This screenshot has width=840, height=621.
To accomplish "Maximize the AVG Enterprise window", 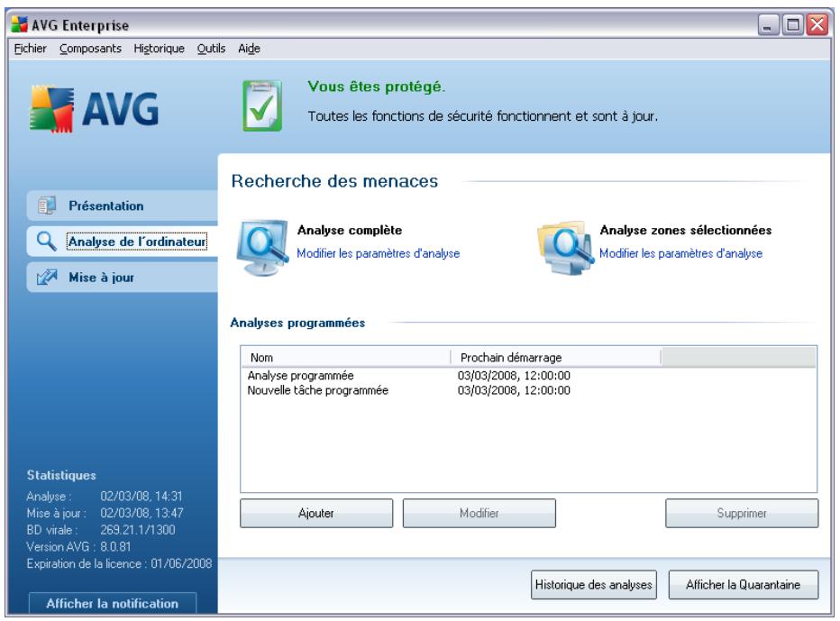I will click(792, 24).
